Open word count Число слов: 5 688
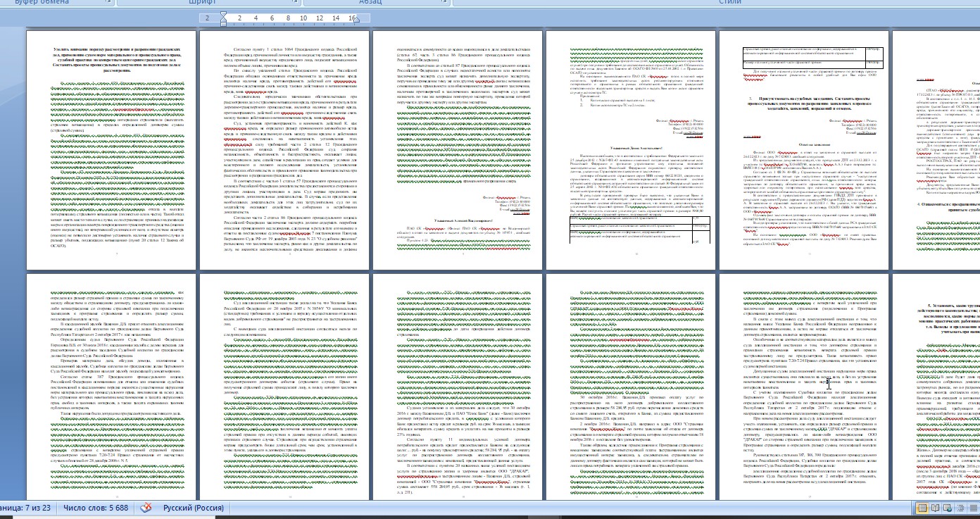Viewport: 980px width, 519px height. pyautogui.click(x=96, y=508)
